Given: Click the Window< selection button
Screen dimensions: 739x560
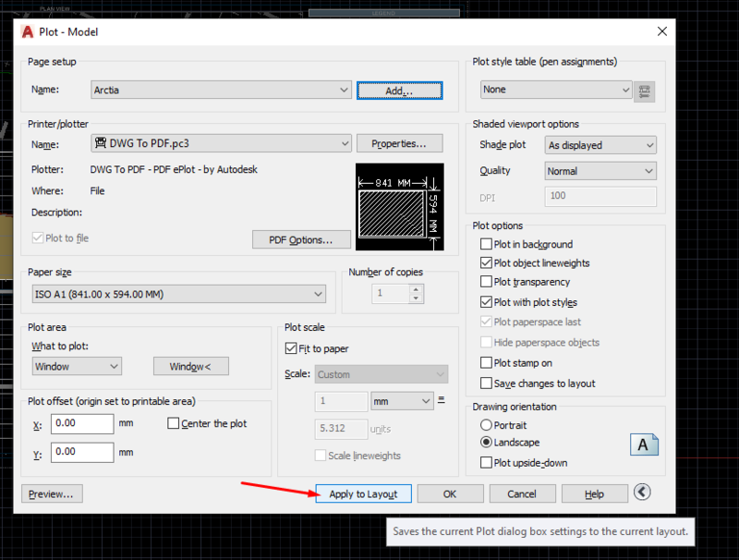Looking at the screenshot, I should click(191, 366).
